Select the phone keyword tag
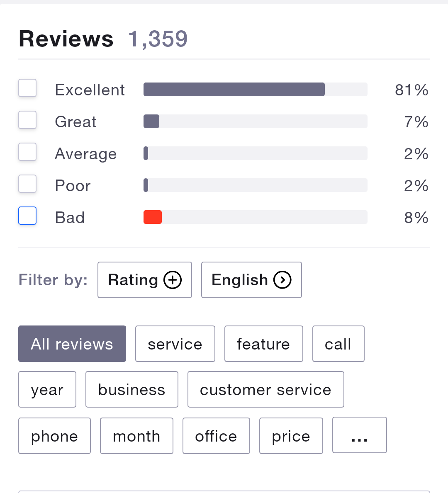This screenshot has width=448, height=493. click(54, 436)
